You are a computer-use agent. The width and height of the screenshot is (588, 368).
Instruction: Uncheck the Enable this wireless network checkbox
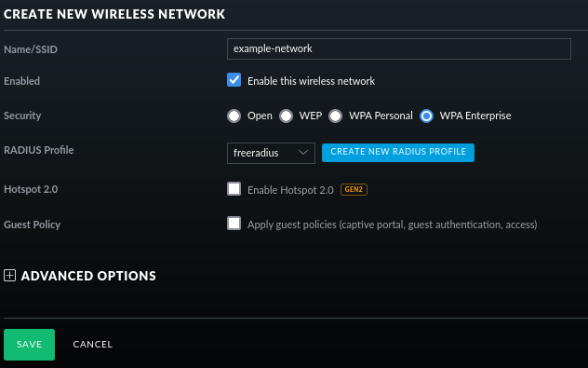pos(234,80)
